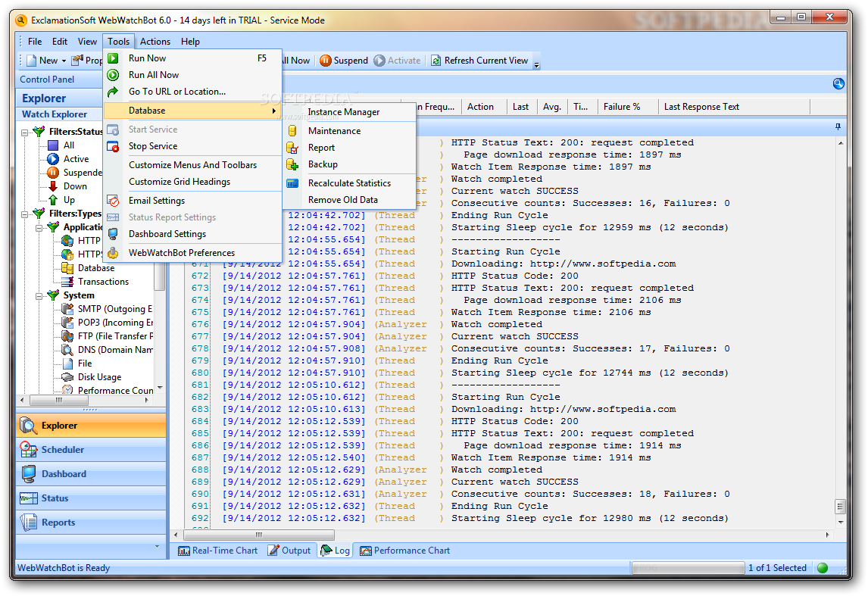Viewport: 868px width, 596px height.
Task: Open toolbar options overflow dropdown
Action: (x=536, y=65)
